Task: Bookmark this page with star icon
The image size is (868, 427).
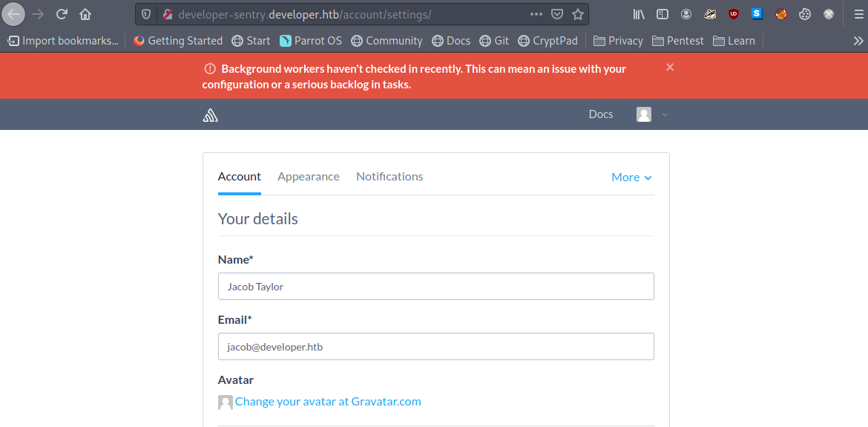Action: click(578, 14)
